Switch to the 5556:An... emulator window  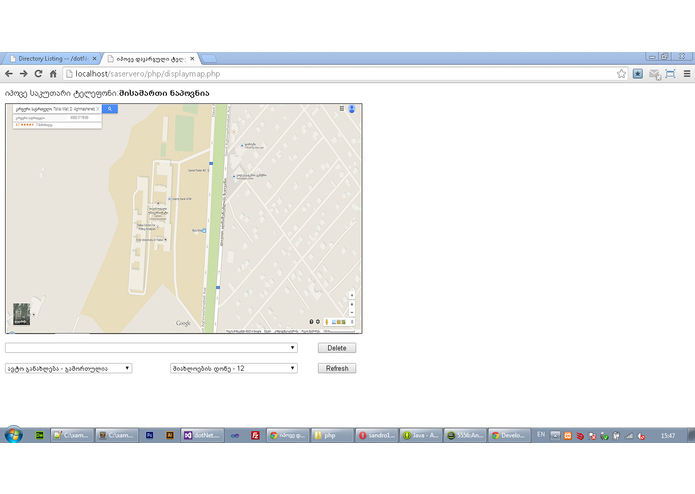tap(465, 436)
